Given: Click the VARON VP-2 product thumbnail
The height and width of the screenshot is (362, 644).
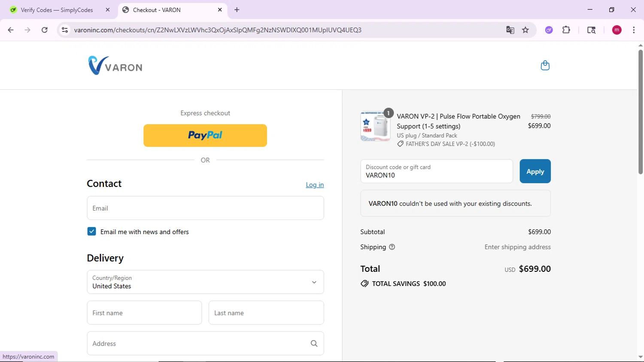Looking at the screenshot, I should coord(375,126).
